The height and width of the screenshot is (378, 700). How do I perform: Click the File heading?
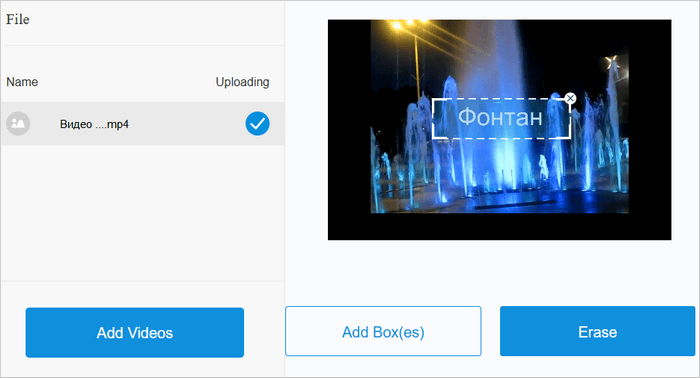(18, 19)
